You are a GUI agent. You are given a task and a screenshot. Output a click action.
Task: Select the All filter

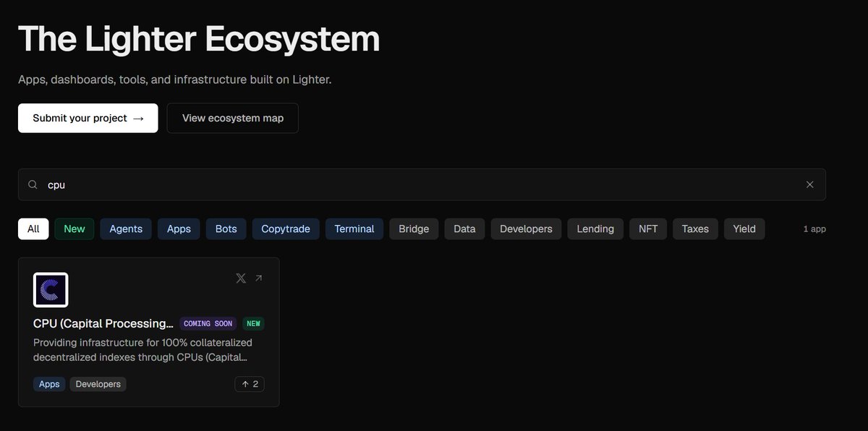coord(33,229)
